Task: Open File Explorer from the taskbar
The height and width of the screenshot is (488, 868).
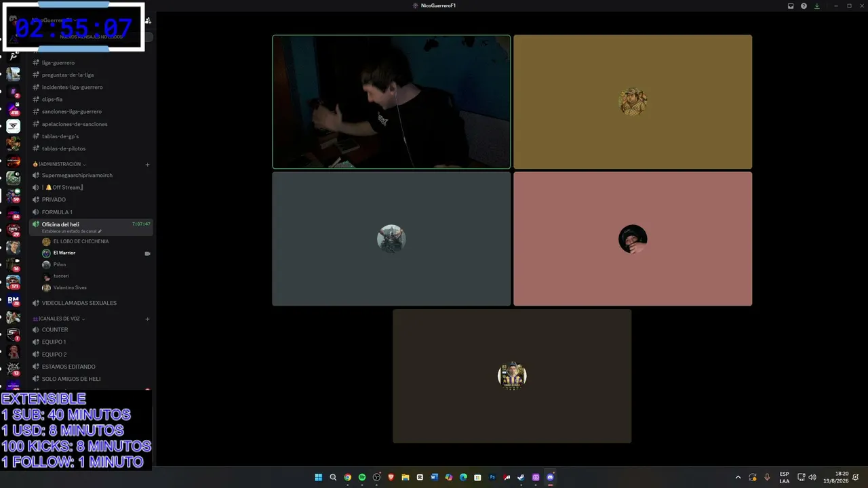Action: 406,477
